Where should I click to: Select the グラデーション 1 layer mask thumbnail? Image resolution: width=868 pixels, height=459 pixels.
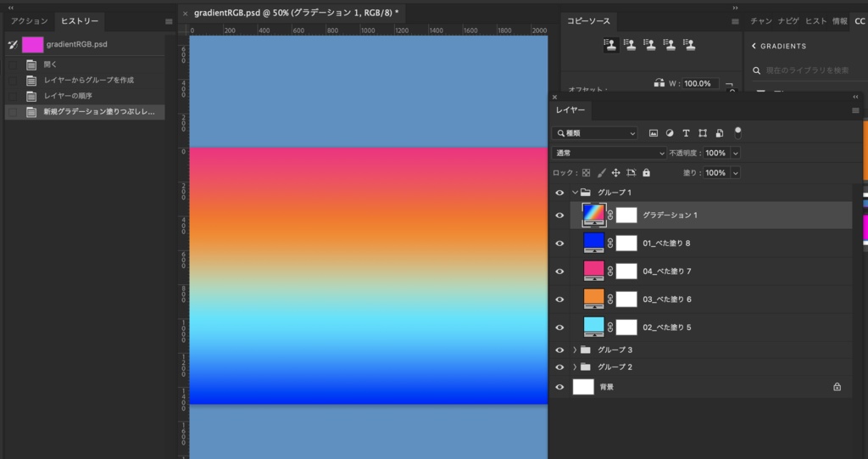(x=626, y=216)
